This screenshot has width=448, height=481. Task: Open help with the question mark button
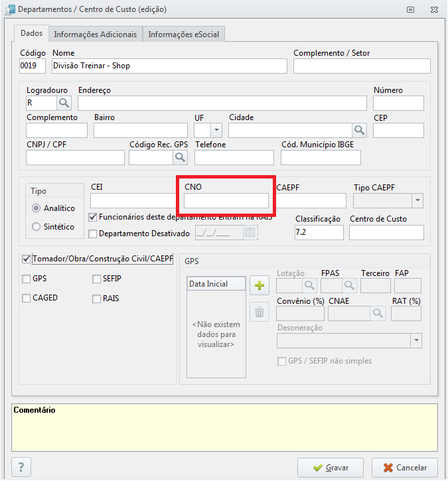click(21, 467)
